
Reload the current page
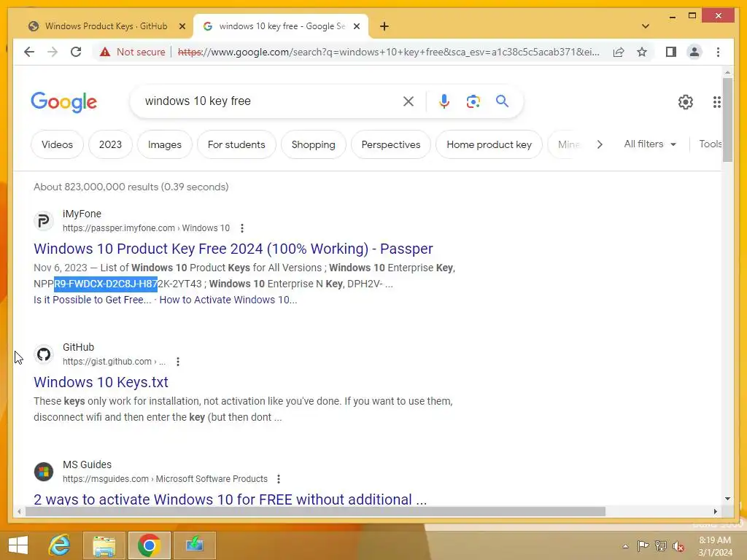point(76,52)
